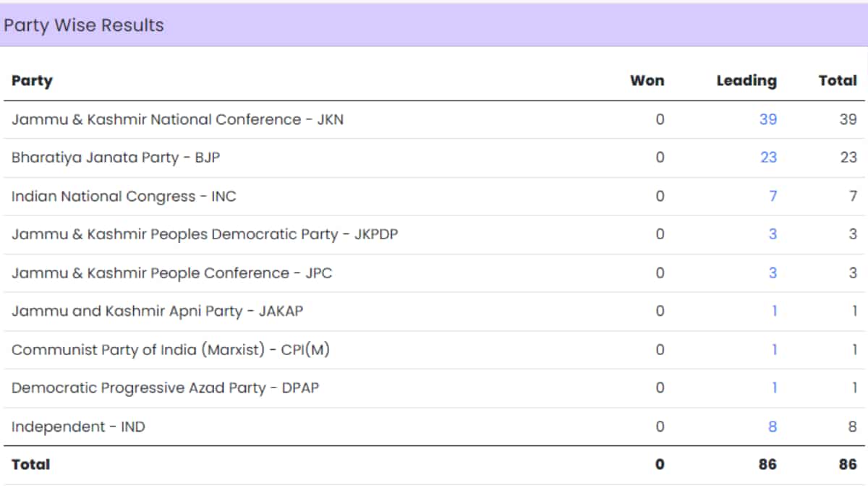Viewport: 868px width, 488px height.
Task: Select the Independent - IND row name
Action: (78, 427)
